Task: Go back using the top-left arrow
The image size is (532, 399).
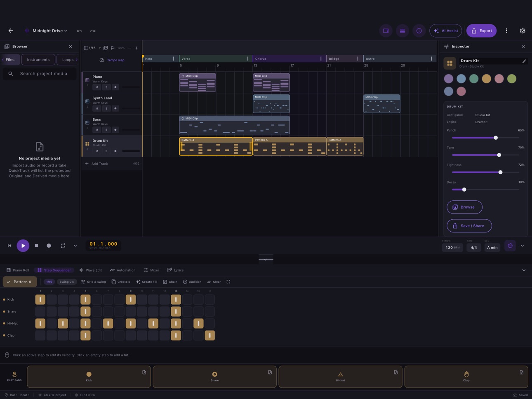Action: click(x=11, y=31)
